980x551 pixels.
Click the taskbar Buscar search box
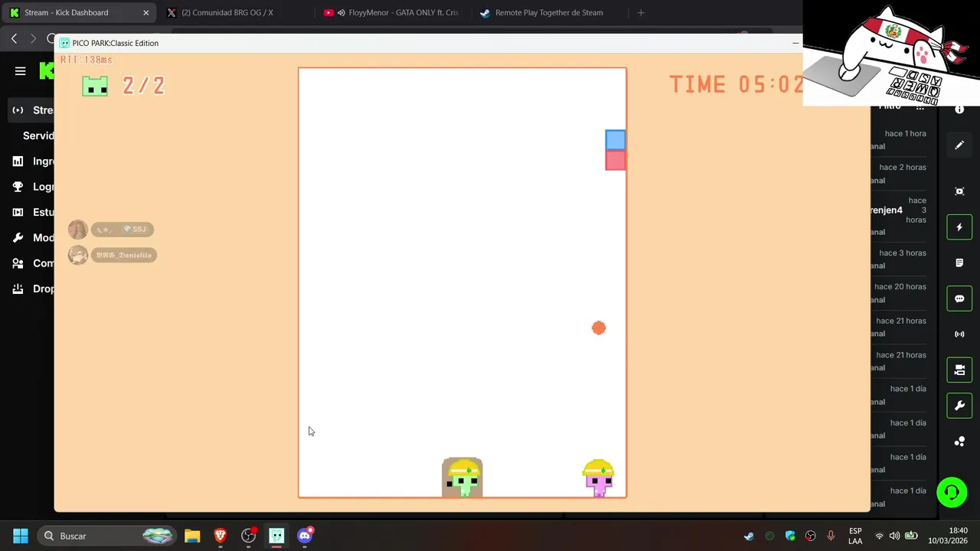coord(107,536)
